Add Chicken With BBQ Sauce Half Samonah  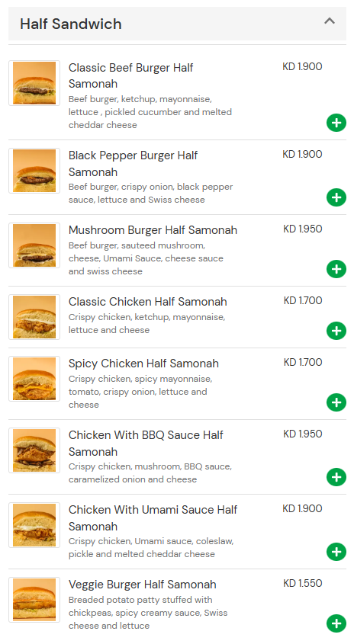point(336,477)
